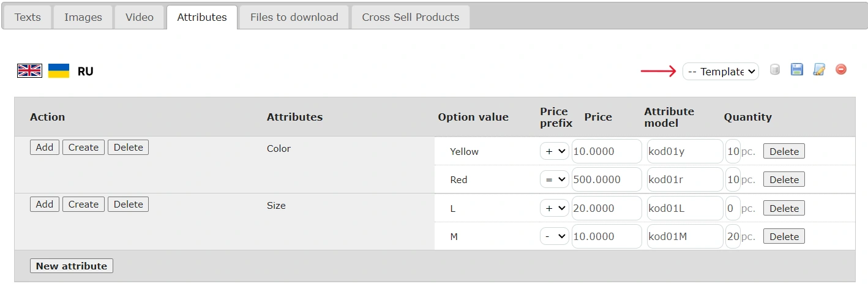The height and width of the screenshot is (289, 868).
Task: Click attribute model field containing kod01L
Action: pyautogui.click(x=684, y=208)
